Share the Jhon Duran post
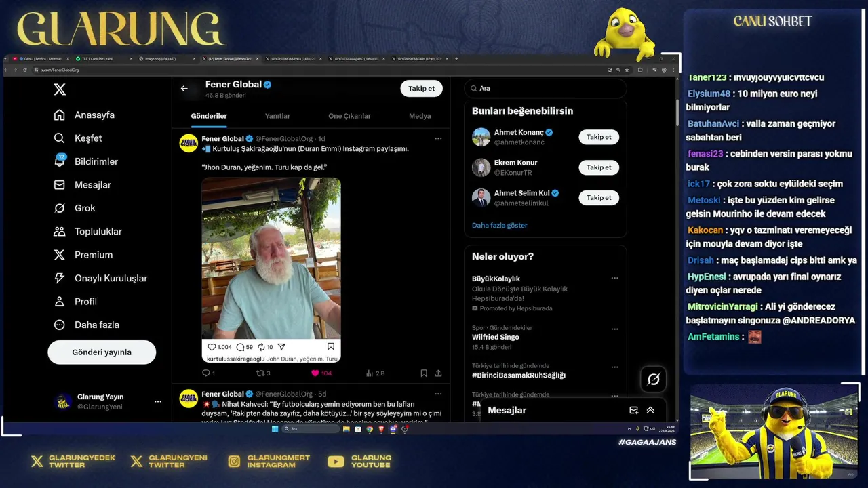This screenshot has height=488, width=868. tap(438, 373)
